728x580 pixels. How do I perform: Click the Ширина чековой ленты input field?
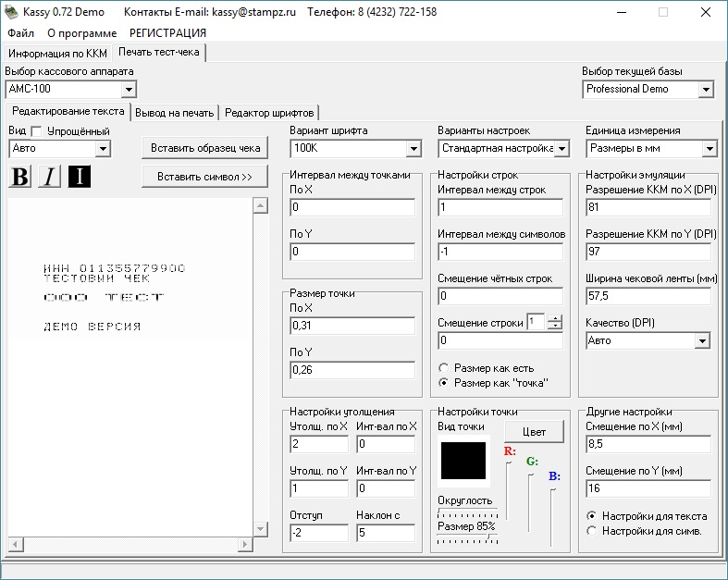[x=648, y=296]
